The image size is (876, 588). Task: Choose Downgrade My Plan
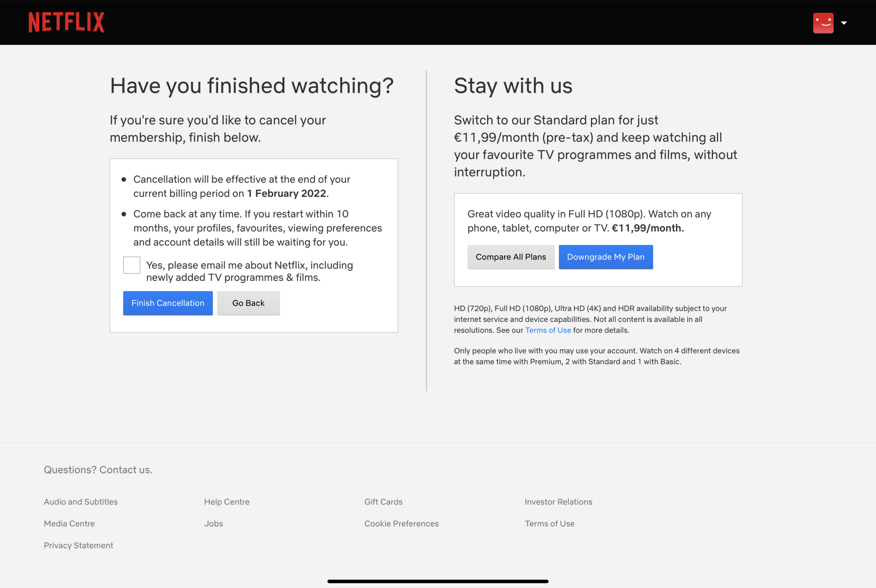point(606,257)
